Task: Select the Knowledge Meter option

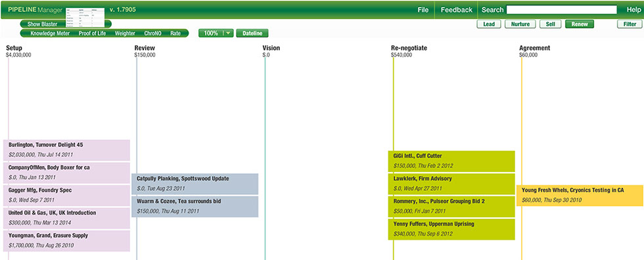Action: [x=50, y=33]
